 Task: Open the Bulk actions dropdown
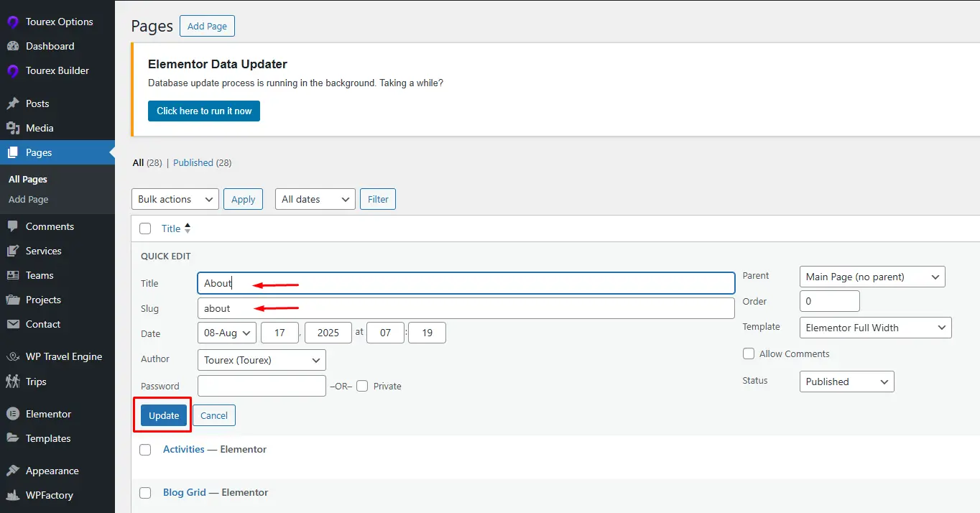(x=175, y=199)
